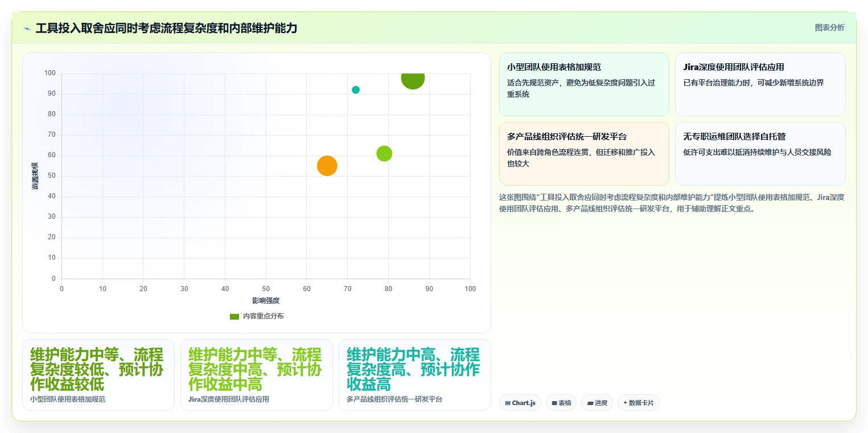Click the x-axis label 影响强度
The width and height of the screenshot is (868, 433).
point(266,300)
